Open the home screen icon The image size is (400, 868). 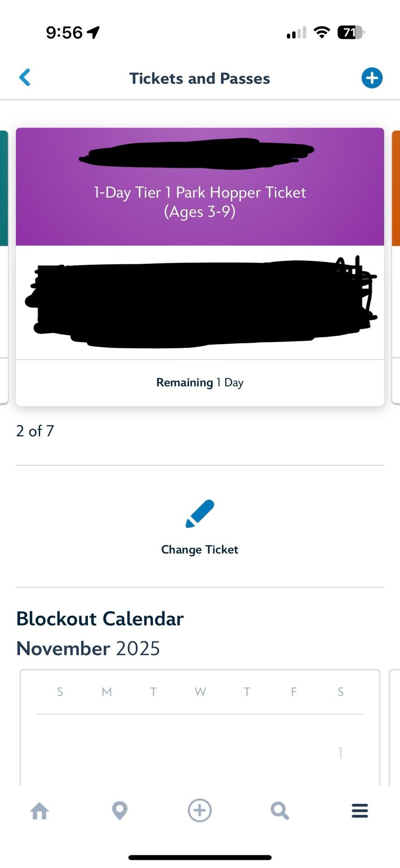pos(40,811)
